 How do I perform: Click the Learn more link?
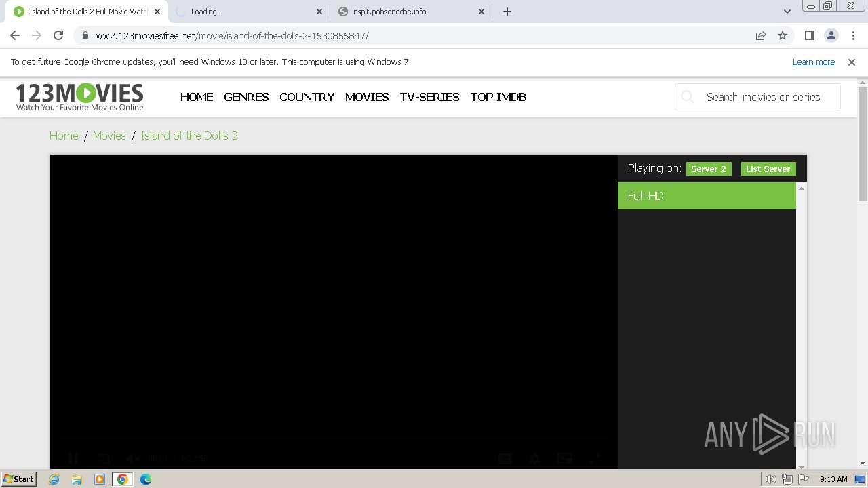tap(814, 62)
